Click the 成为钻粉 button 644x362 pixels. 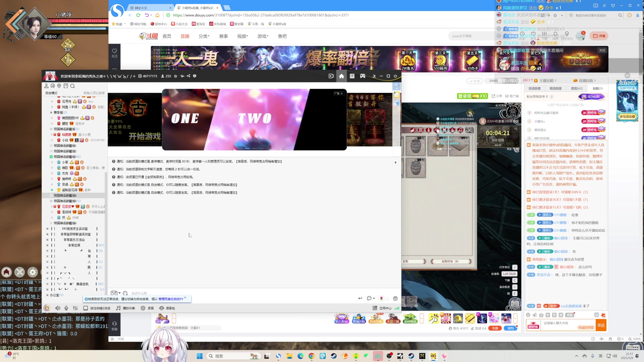click(x=591, y=97)
